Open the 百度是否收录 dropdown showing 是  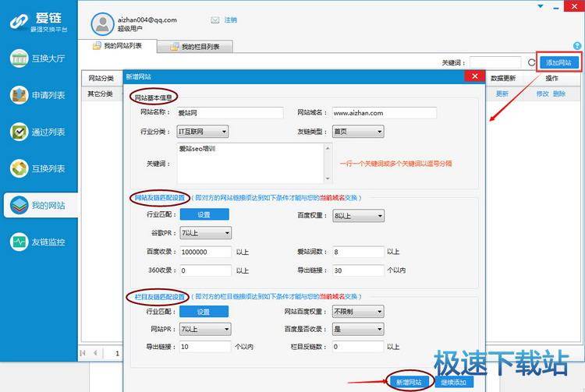(x=358, y=329)
